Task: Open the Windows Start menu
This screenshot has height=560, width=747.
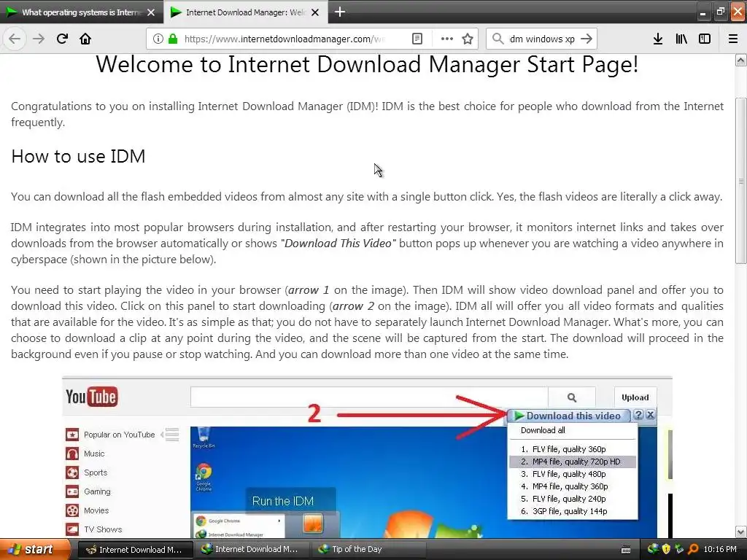Action: point(35,549)
